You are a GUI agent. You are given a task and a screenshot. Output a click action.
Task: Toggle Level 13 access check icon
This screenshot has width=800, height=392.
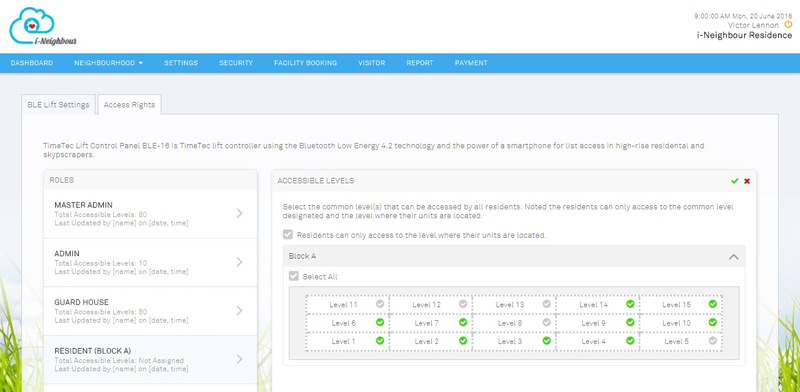(x=546, y=304)
